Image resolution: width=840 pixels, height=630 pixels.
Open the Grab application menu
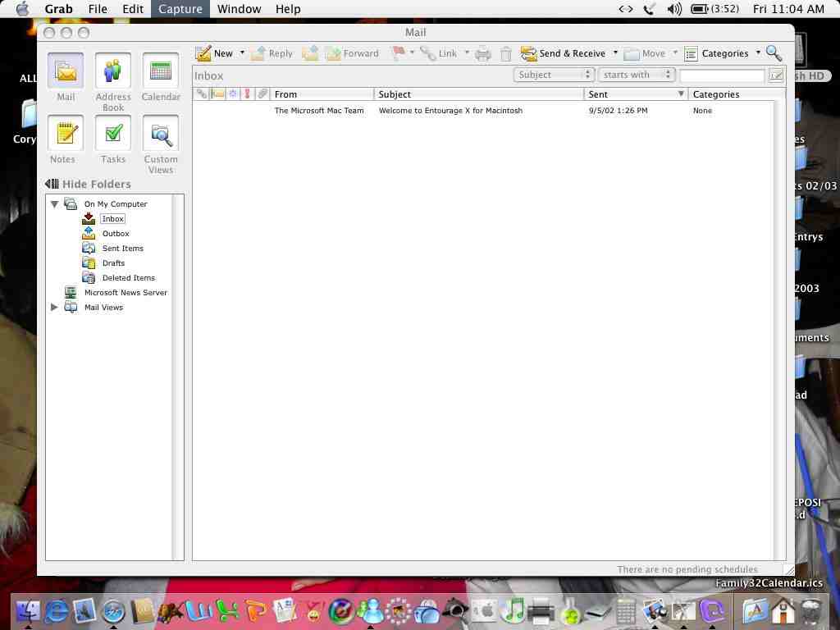pyautogui.click(x=58, y=9)
